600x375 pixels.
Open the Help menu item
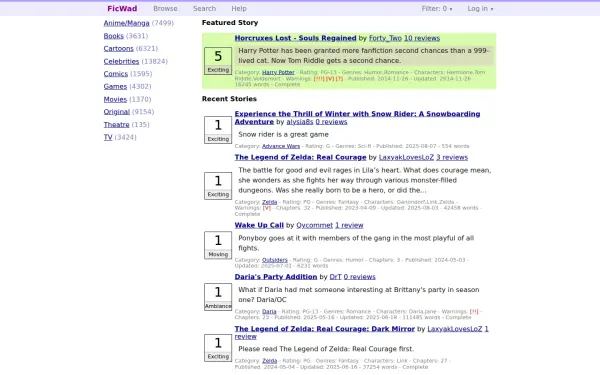(x=239, y=8)
